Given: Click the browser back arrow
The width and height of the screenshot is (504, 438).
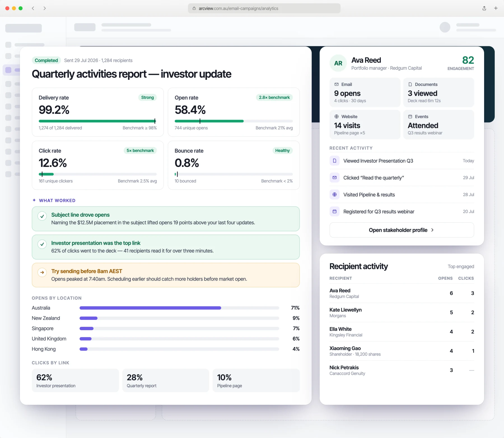Looking at the screenshot, I should [33, 8].
